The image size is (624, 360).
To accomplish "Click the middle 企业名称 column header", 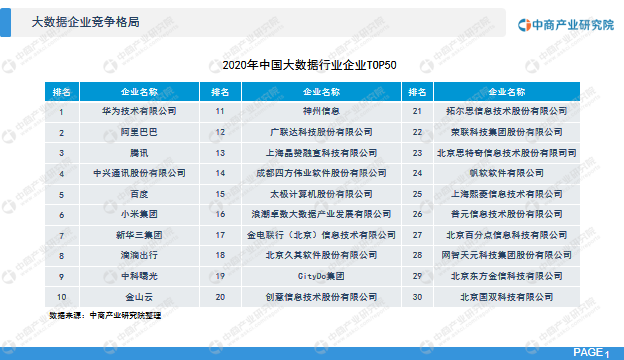I will [x=321, y=92].
